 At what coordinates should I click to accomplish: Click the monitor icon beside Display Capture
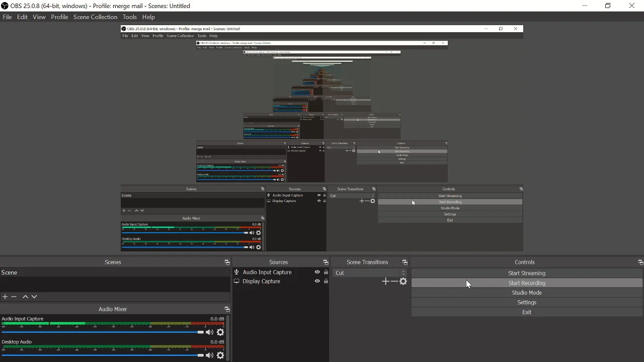click(236, 281)
